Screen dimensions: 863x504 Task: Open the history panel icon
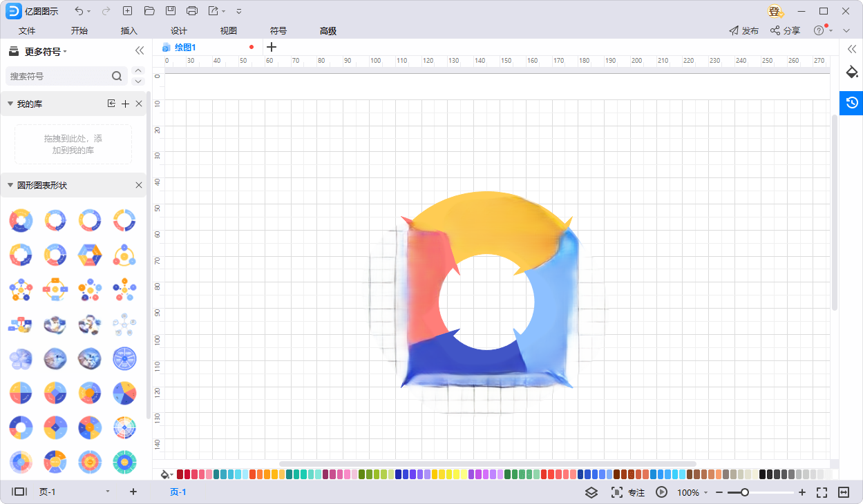pyautogui.click(x=852, y=102)
